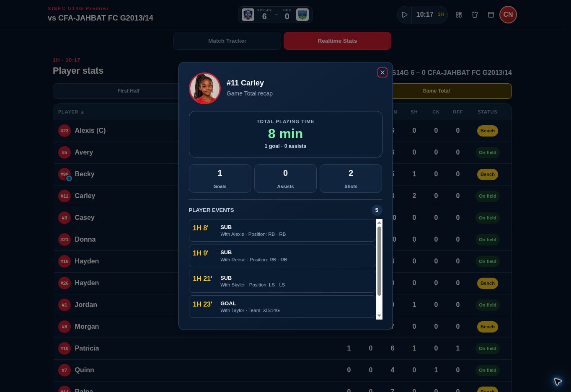Select the Realtime Stats tab
This screenshot has height=392, width=571.
tap(337, 41)
